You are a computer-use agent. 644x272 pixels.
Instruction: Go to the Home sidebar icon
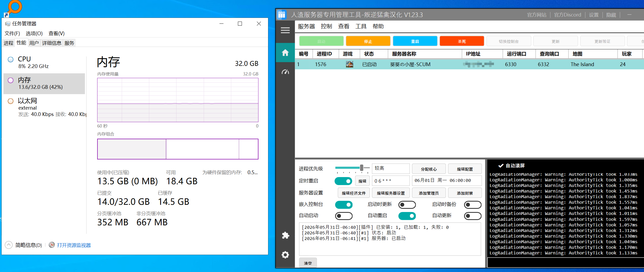(x=285, y=53)
